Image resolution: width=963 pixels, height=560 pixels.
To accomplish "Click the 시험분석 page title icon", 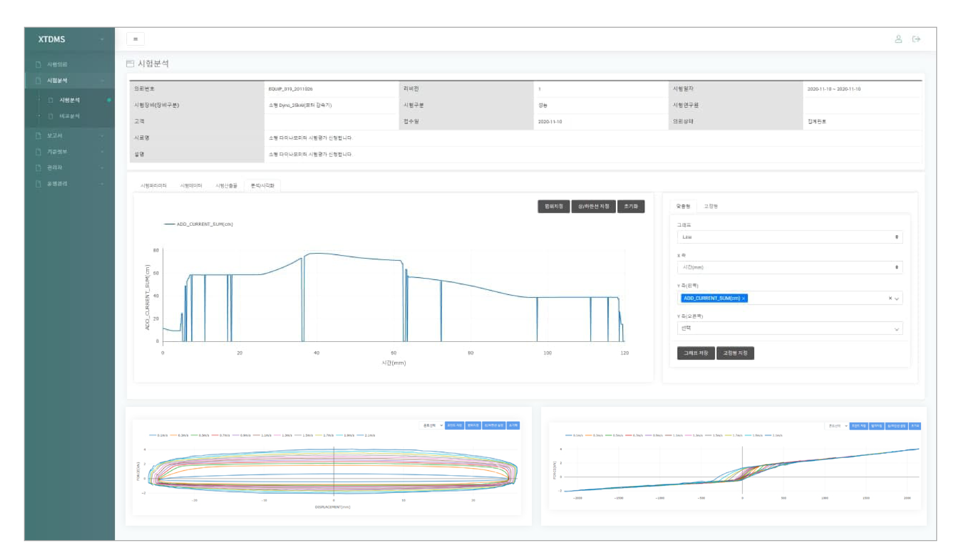I will [x=130, y=63].
